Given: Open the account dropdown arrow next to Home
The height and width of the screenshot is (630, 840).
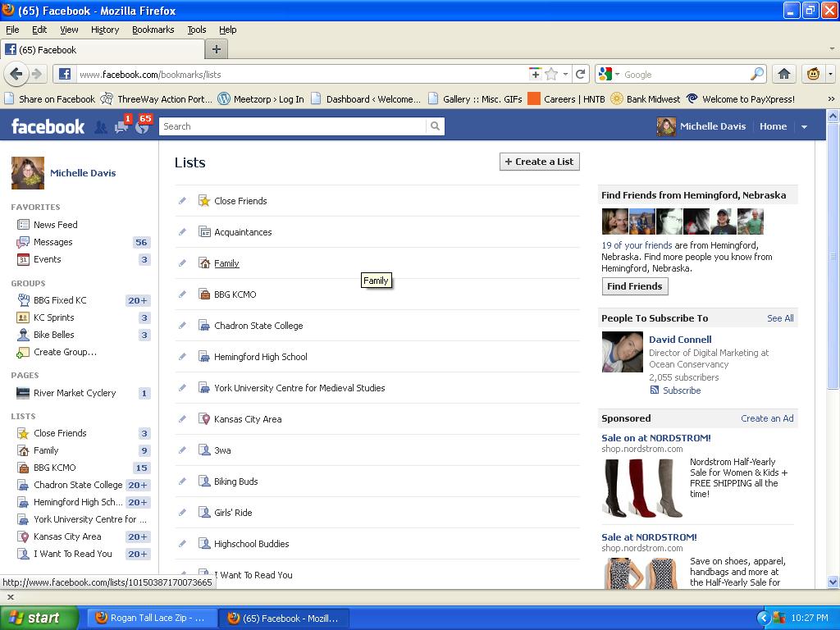Looking at the screenshot, I should pos(804,127).
